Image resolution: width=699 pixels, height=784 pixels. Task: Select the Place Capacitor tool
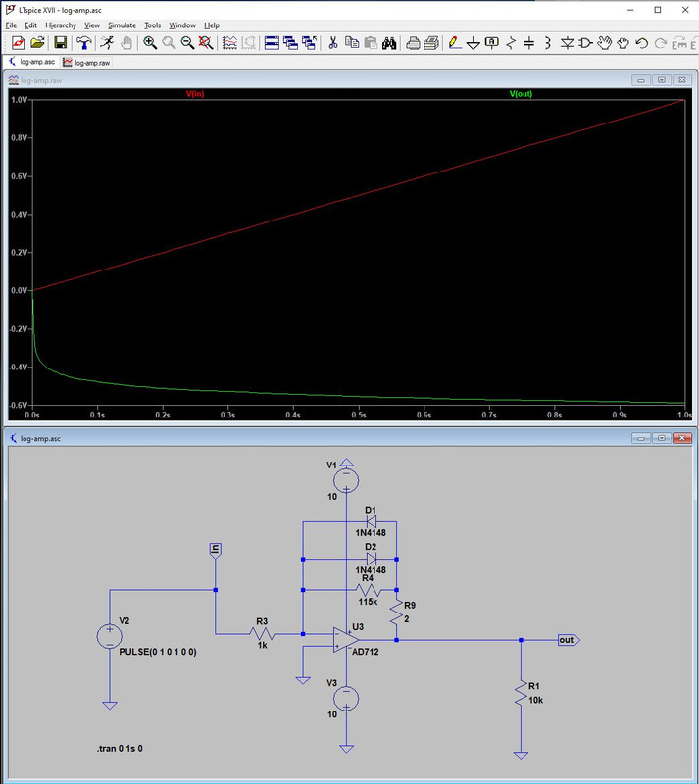point(529,43)
